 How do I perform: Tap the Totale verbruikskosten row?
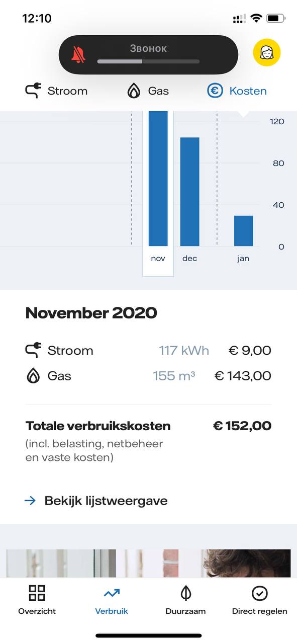click(148, 426)
